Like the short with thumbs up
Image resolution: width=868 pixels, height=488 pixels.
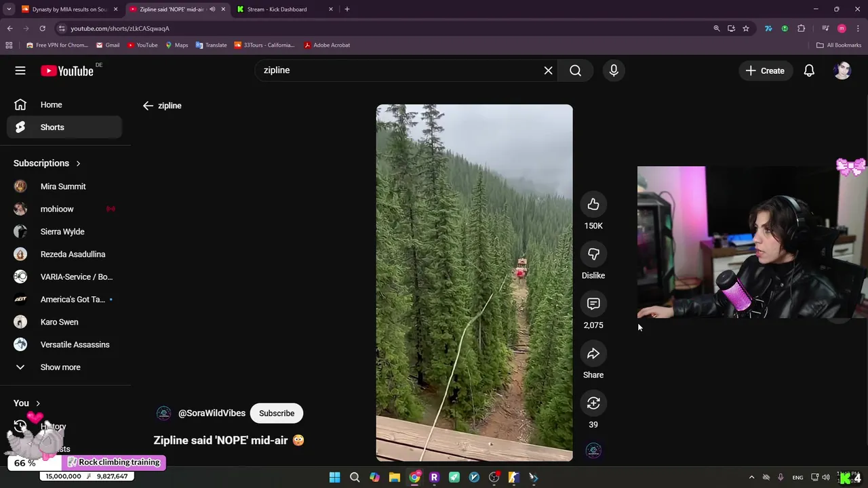point(593,204)
